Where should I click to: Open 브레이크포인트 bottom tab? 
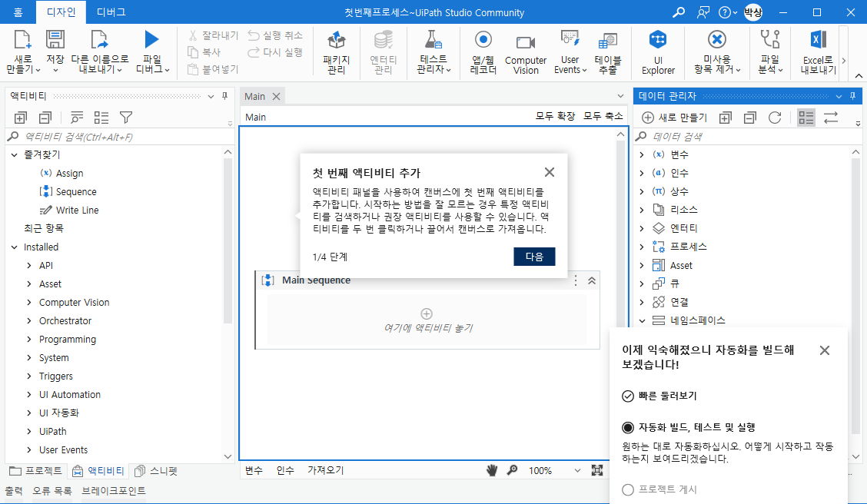click(x=114, y=491)
